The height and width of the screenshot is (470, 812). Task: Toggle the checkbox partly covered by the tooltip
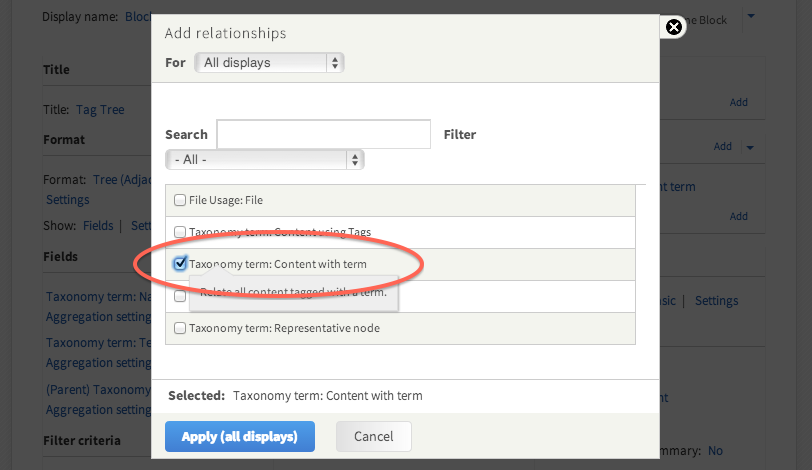180,296
